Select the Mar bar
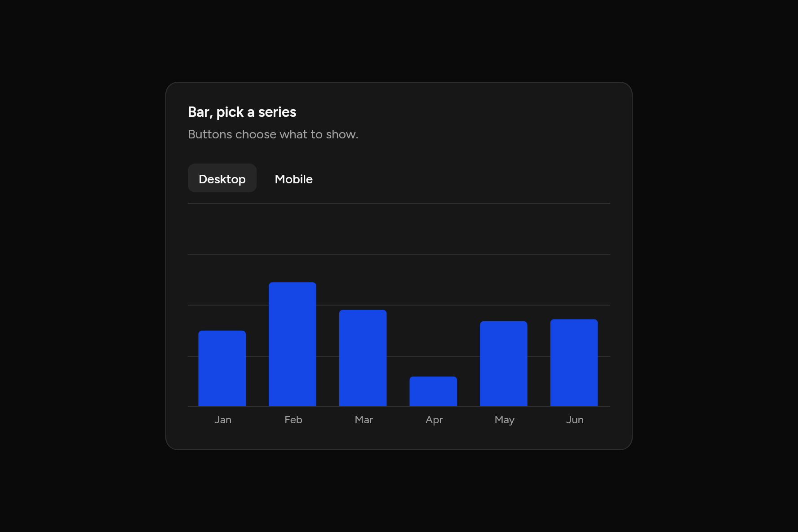This screenshot has height=532, width=798. click(363, 358)
